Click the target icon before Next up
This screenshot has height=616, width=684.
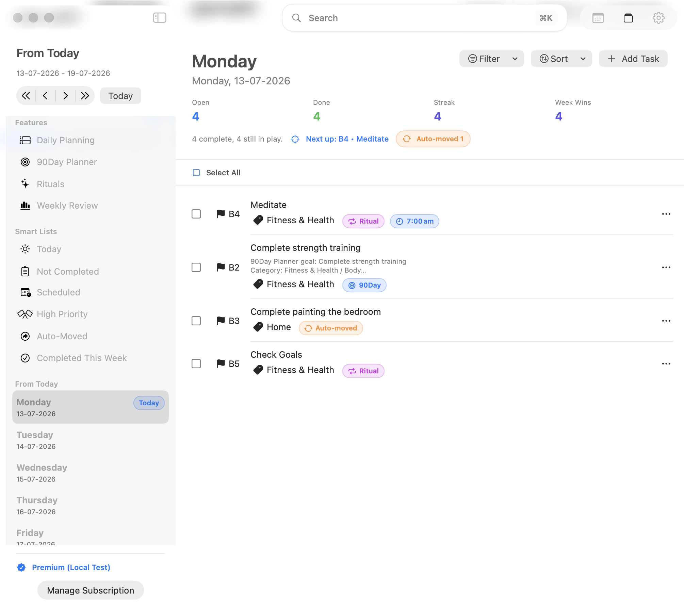(x=295, y=139)
